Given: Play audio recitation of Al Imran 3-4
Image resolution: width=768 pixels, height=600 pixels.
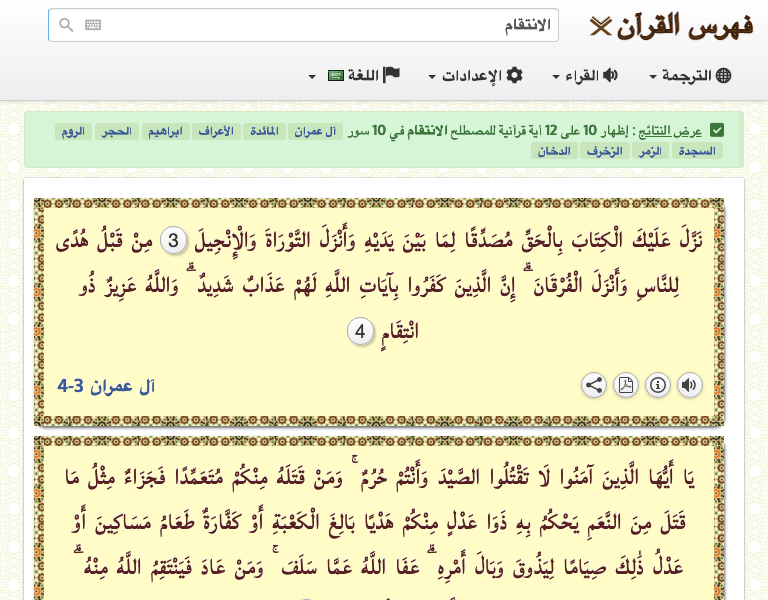Looking at the screenshot, I should tap(689, 385).
